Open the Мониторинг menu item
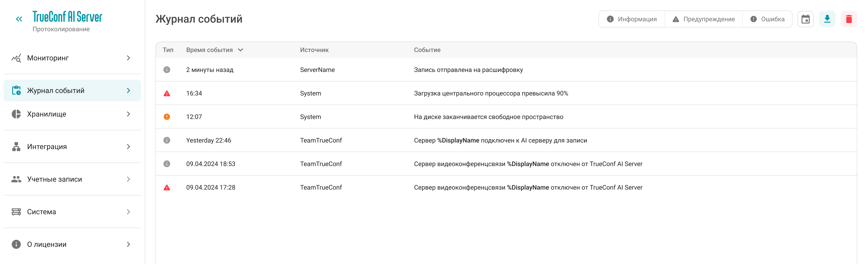The image size is (868, 264). click(72, 58)
